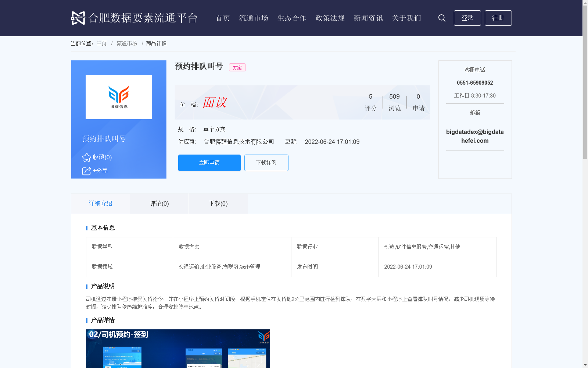This screenshot has width=588, height=368.
Task: Open the 政策法规 nav menu
Action: click(x=330, y=18)
